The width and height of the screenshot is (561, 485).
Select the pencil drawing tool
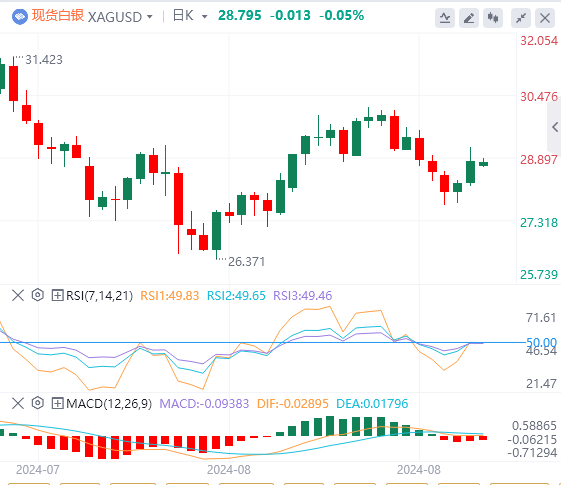tap(469, 18)
